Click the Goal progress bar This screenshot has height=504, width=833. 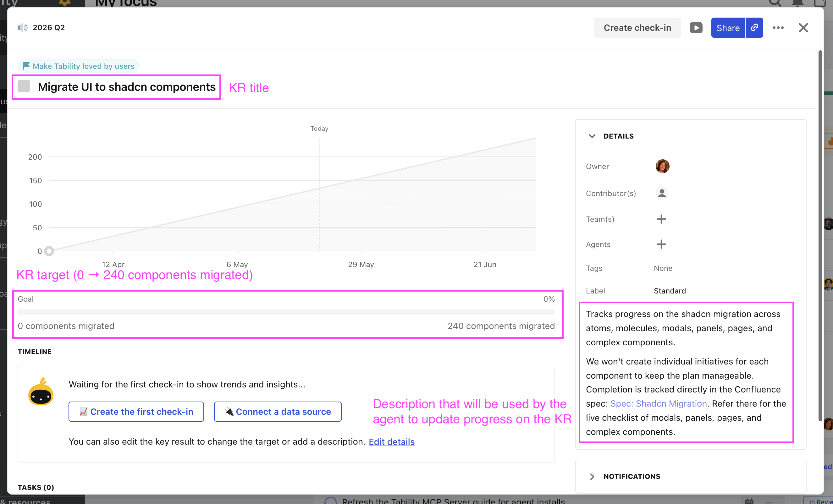tap(286, 312)
